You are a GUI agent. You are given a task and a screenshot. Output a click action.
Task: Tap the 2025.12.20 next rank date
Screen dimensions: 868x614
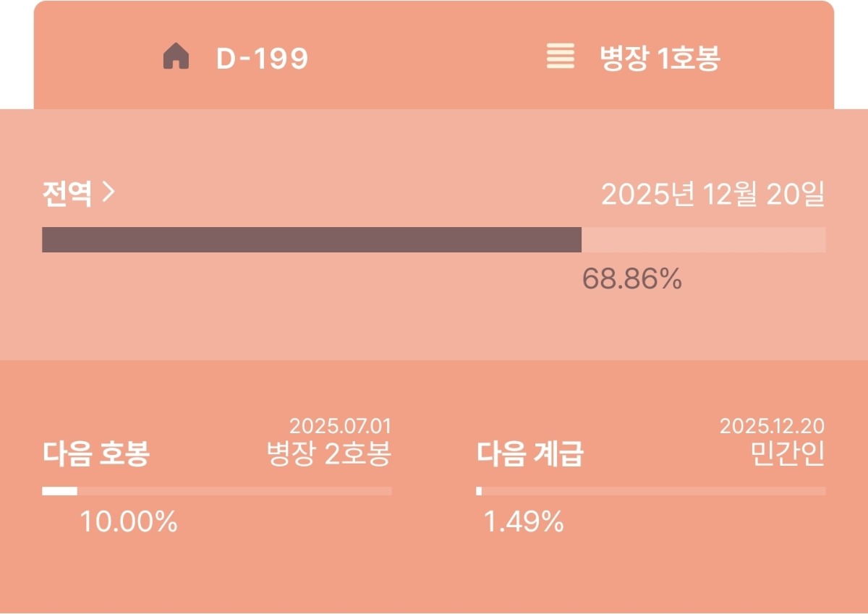772,426
